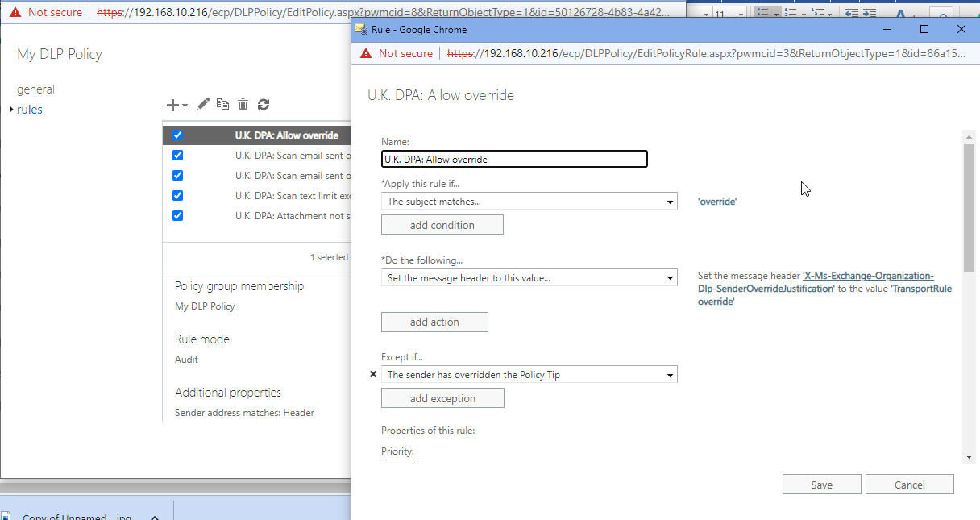The height and width of the screenshot is (520, 980).
Task: Click the 'add condition' button
Action: click(442, 225)
